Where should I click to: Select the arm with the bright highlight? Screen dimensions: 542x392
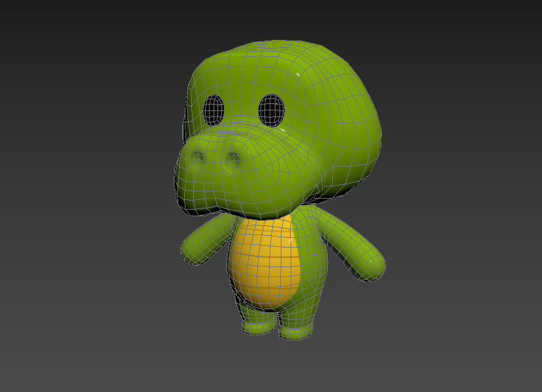(x=351, y=244)
